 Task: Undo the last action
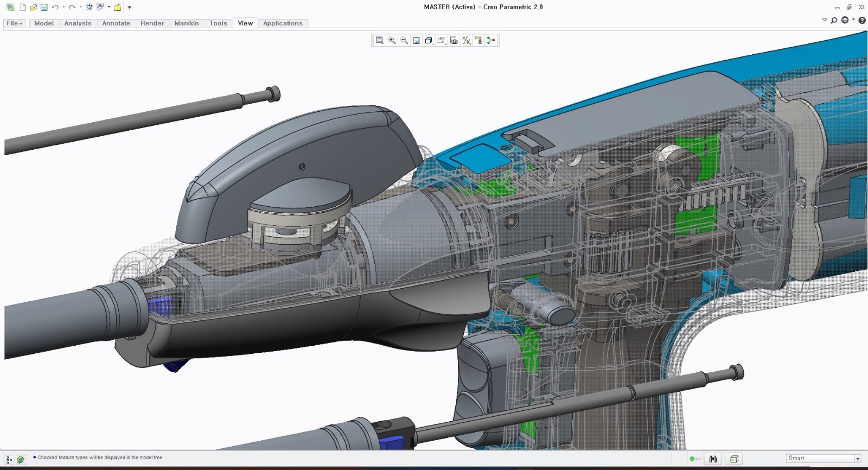55,7
